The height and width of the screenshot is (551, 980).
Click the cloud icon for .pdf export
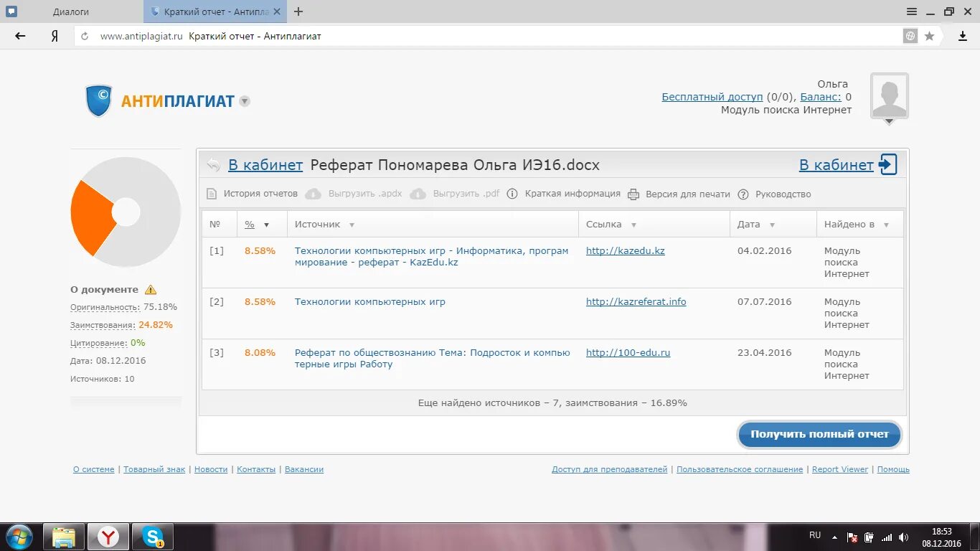click(418, 194)
